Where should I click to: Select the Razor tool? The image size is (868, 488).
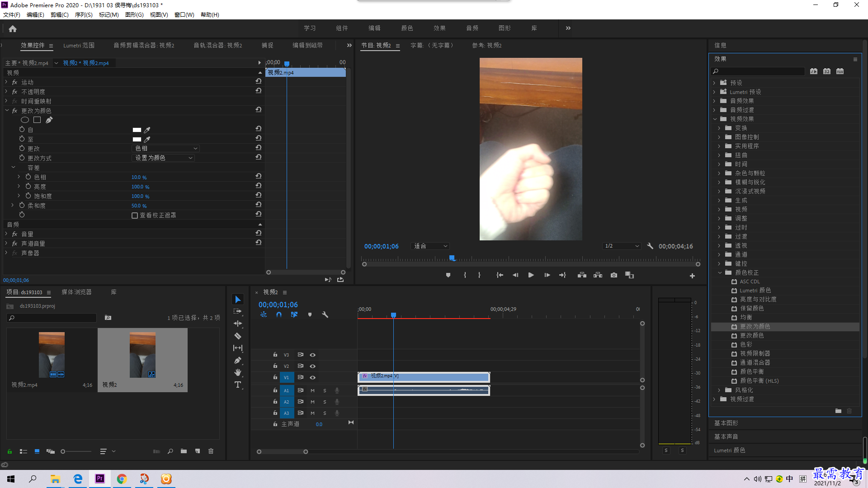point(238,336)
